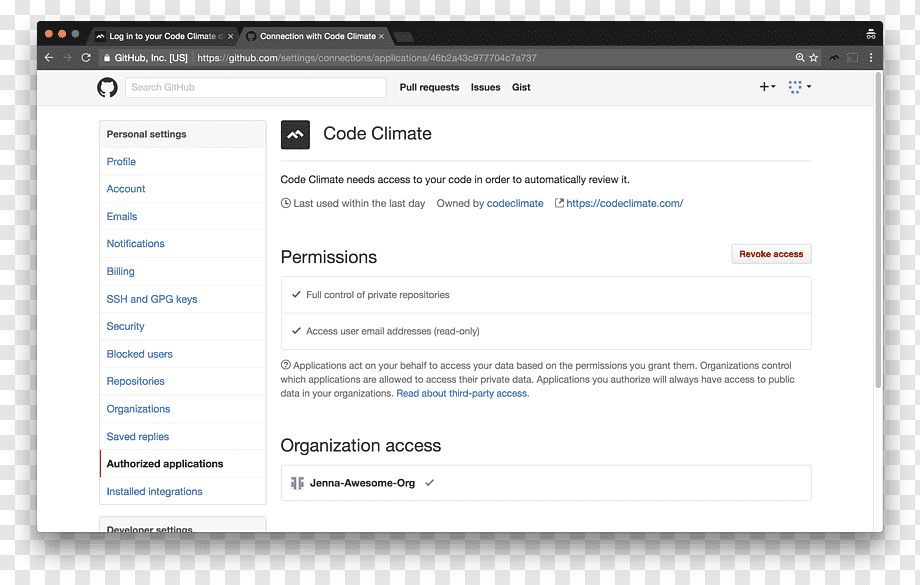Screen dimensions: 920x585
Task: Click checkmark beside Full control permission
Action: 296,295
